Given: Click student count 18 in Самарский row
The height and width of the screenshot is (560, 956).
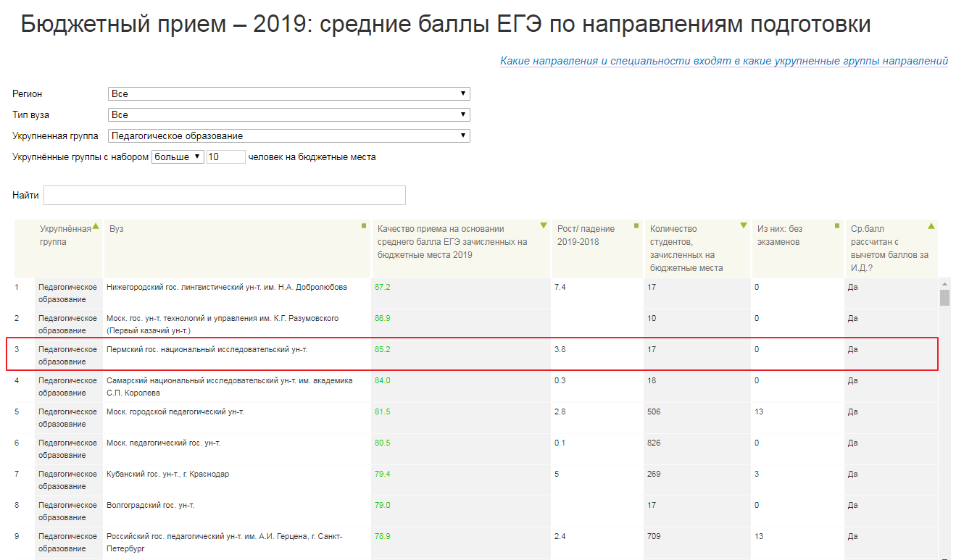Looking at the screenshot, I should pos(652,380).
